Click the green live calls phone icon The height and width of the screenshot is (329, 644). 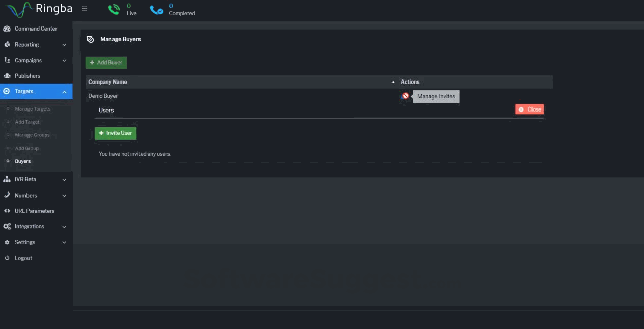click(x=114, y=9)
